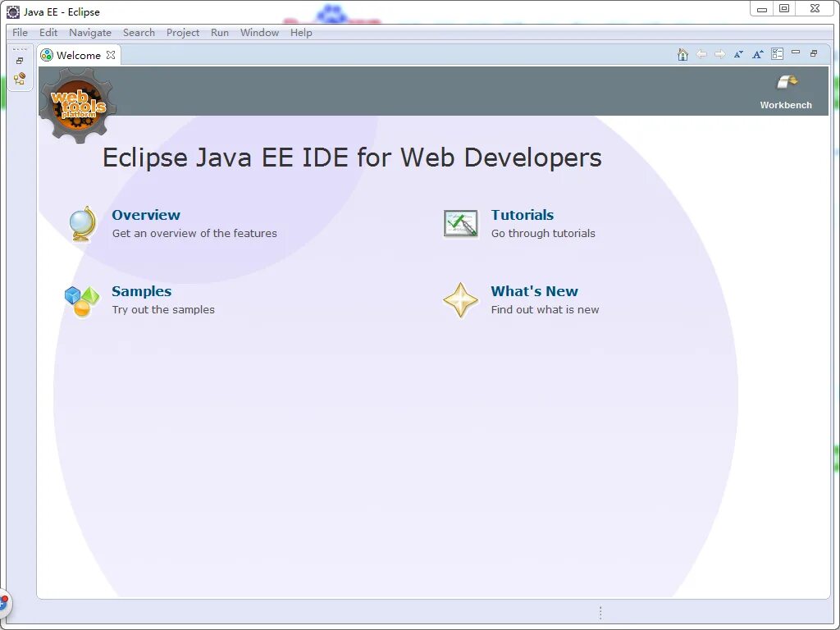Click the Navigate Back arrow
The image size is (840, 630).
click(x=701, y=55)
